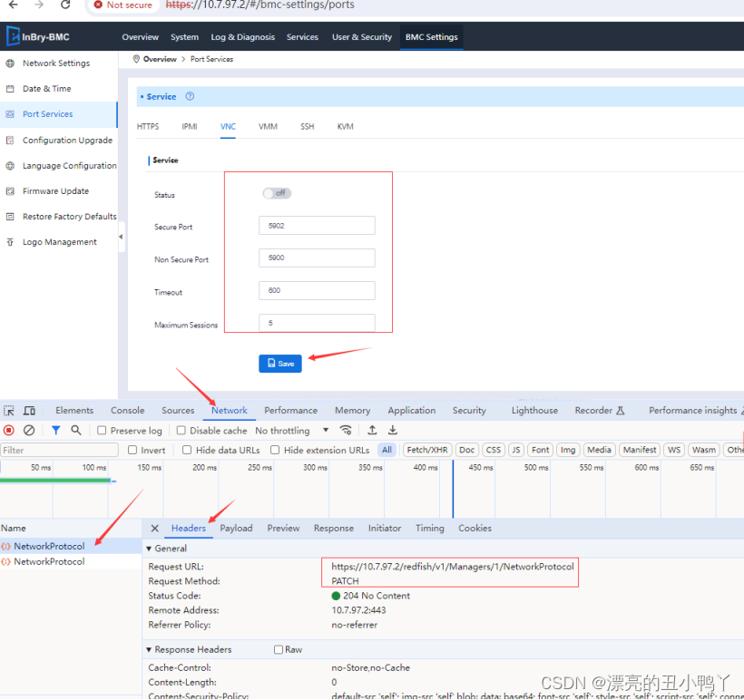Enable the Preserve log checkbox
This screenshot has width=744, height=700.
click(x=103, y=431)
